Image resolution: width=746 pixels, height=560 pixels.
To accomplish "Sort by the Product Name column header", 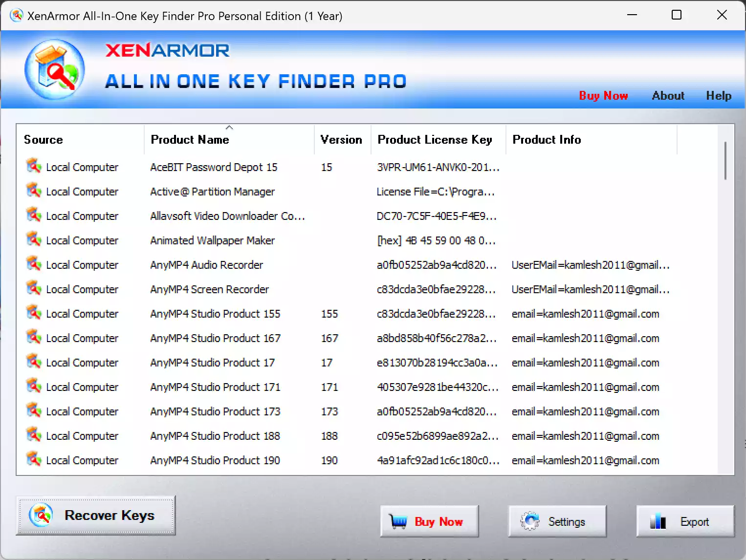I will point(229,140).
